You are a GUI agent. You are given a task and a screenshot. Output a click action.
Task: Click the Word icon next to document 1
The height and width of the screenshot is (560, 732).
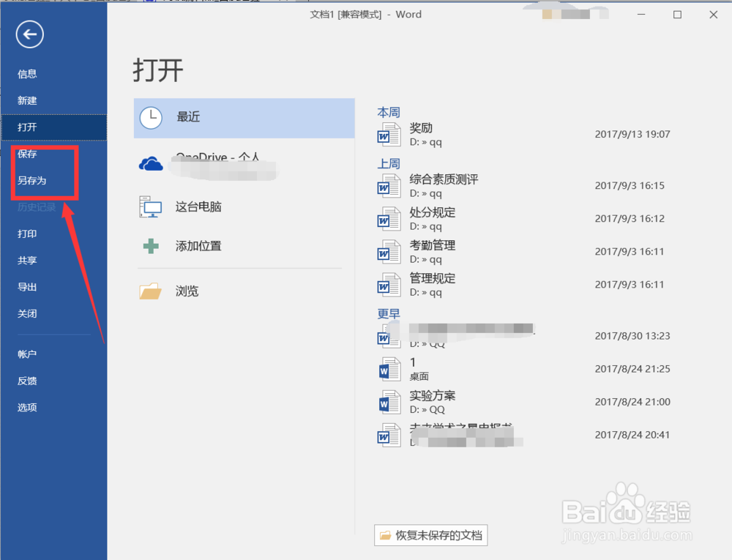(x=389, y=369)
